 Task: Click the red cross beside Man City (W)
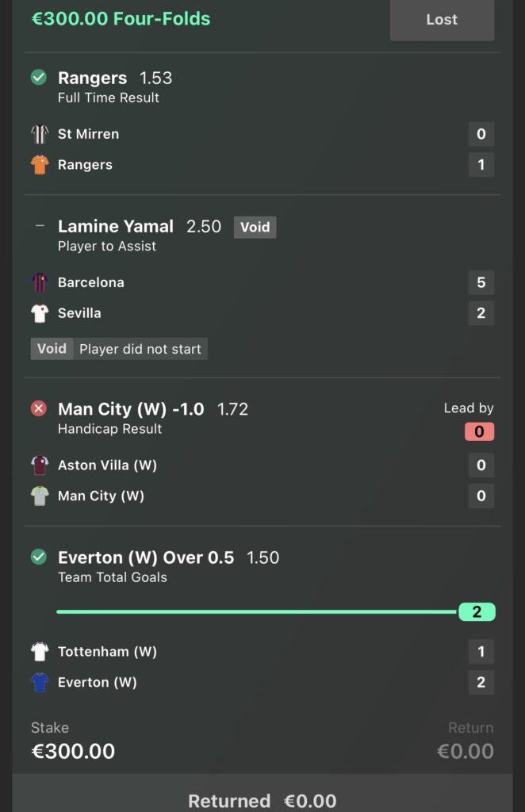point(38,409)
